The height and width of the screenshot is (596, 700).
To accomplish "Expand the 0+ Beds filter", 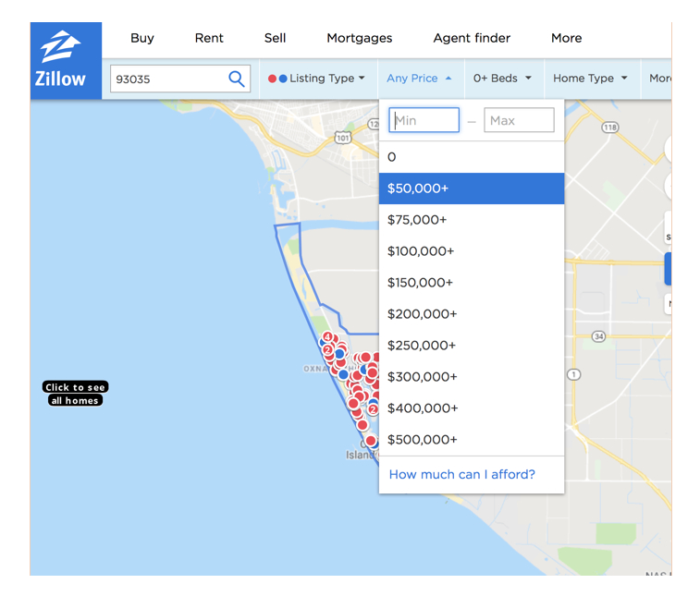I will click(502, 79).
